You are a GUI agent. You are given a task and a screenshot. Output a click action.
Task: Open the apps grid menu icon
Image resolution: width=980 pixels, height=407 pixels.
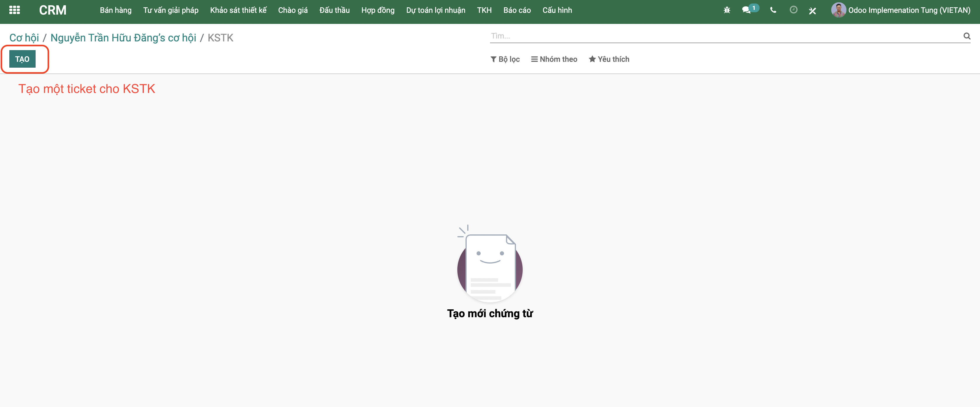click(15, 10)
